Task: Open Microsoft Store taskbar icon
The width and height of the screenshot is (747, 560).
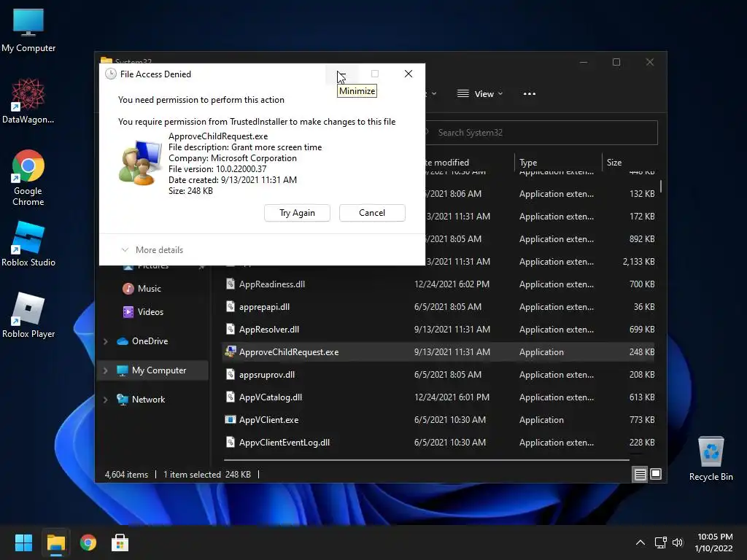Action: point(120,542)
